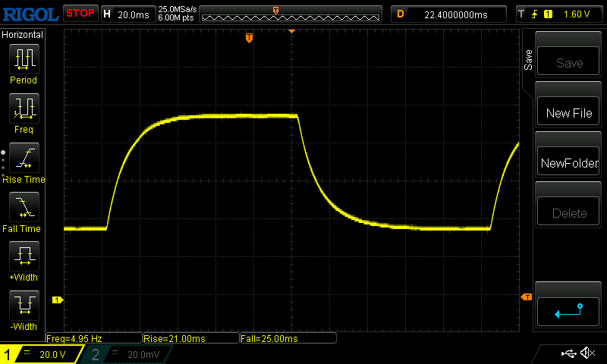Select the Fall Time measurement icon
The image size is (607, 364).
click(23, 207)
